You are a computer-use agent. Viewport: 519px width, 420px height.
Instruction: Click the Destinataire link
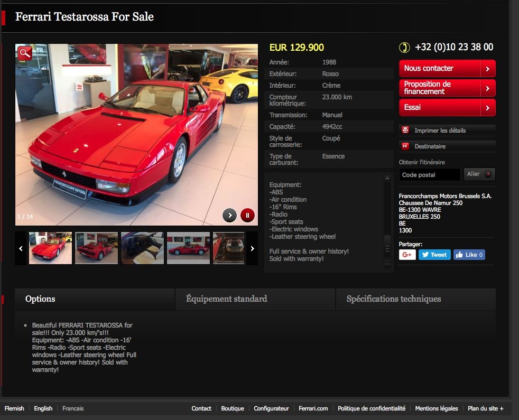(x=430, y=146)
